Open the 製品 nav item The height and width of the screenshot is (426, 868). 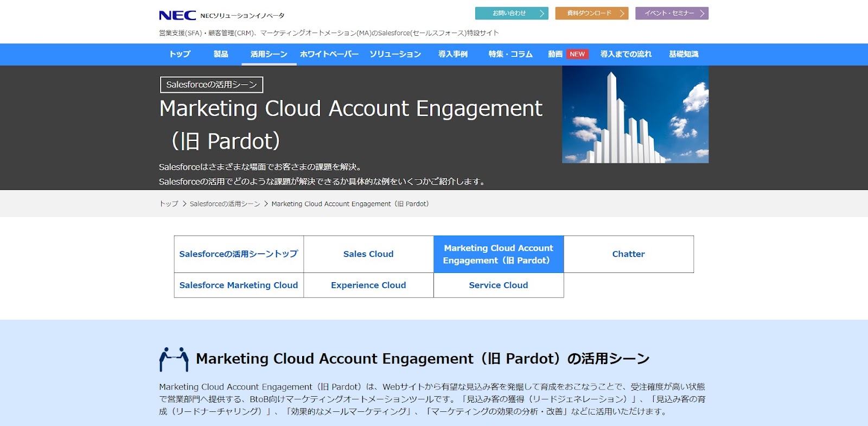point(221,54)
